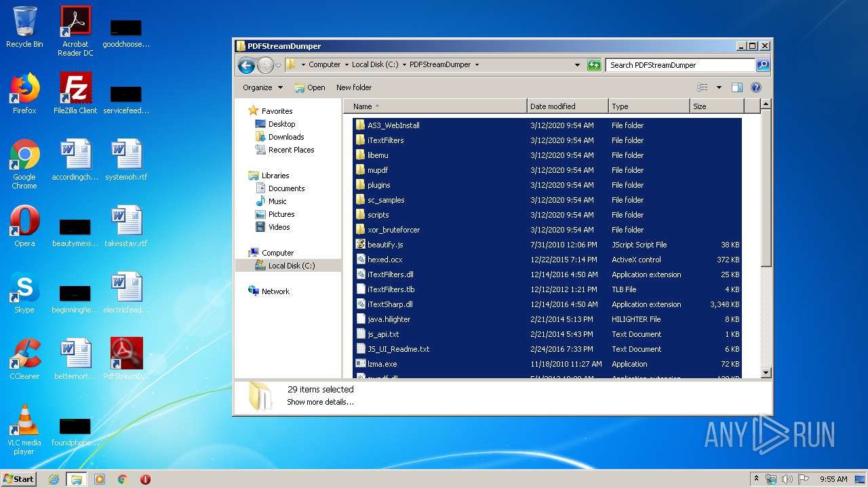Click Internet Explorer in the taskbar
This screenshot has height=488, width=868.
click(x=54, y=479)
